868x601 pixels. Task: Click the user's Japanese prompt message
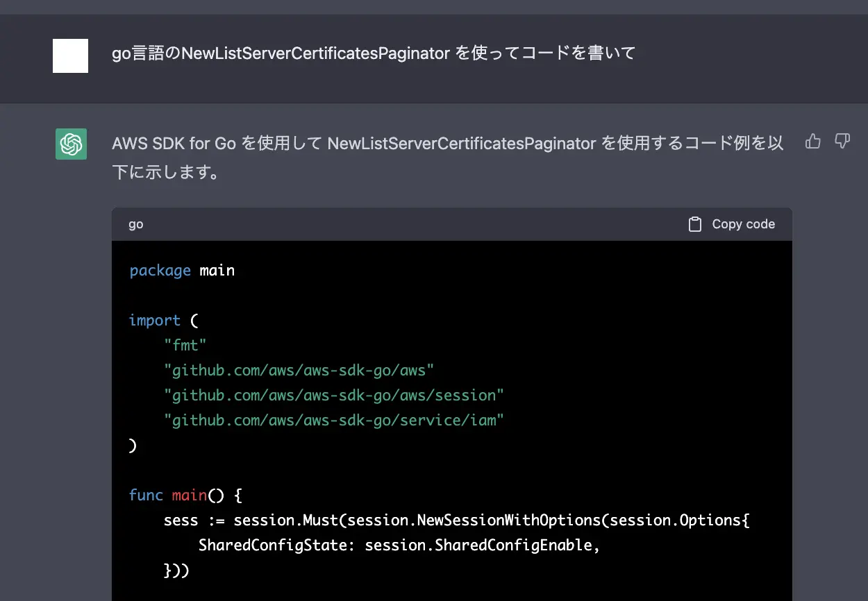click(373, 52)
